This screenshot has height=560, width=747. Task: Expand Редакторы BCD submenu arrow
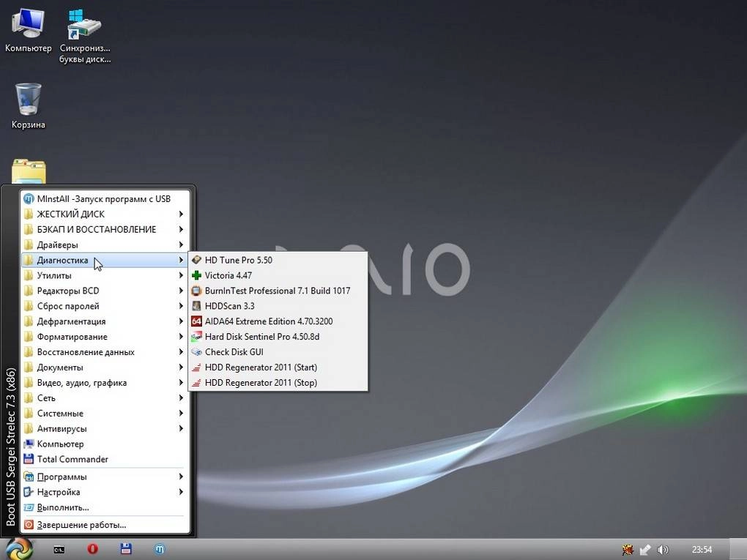(x=181, y=291)
